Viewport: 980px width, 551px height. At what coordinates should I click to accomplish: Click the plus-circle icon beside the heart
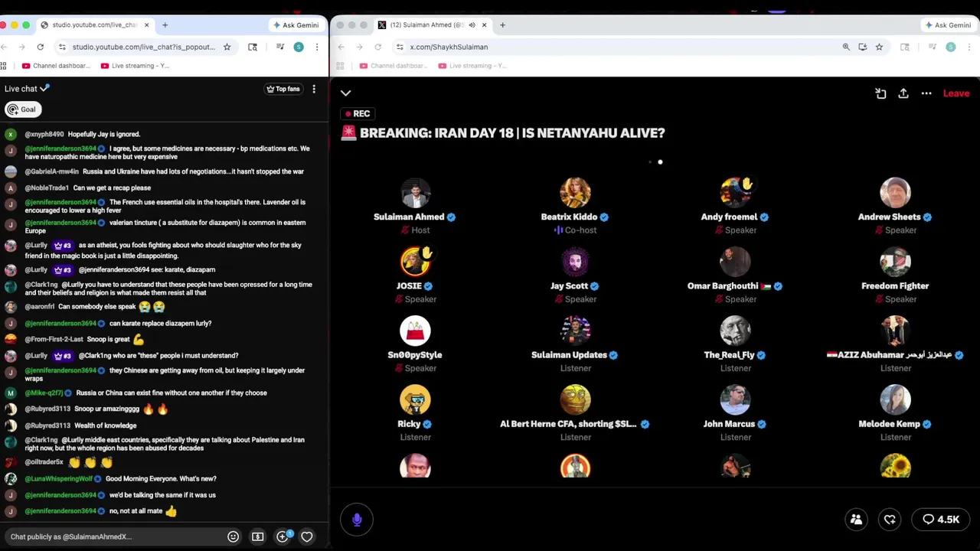(x=282, y=536)
